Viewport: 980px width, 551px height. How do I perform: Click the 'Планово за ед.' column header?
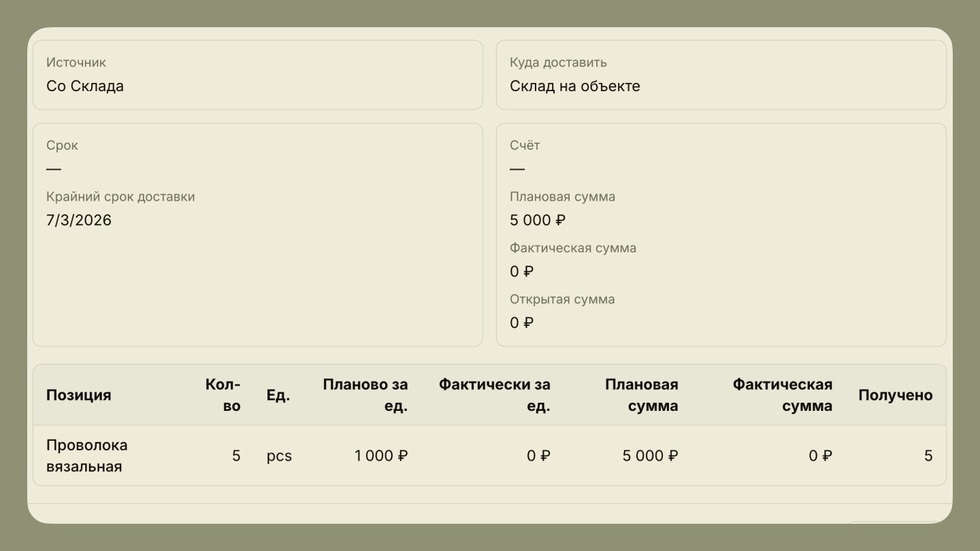point(365,395)
